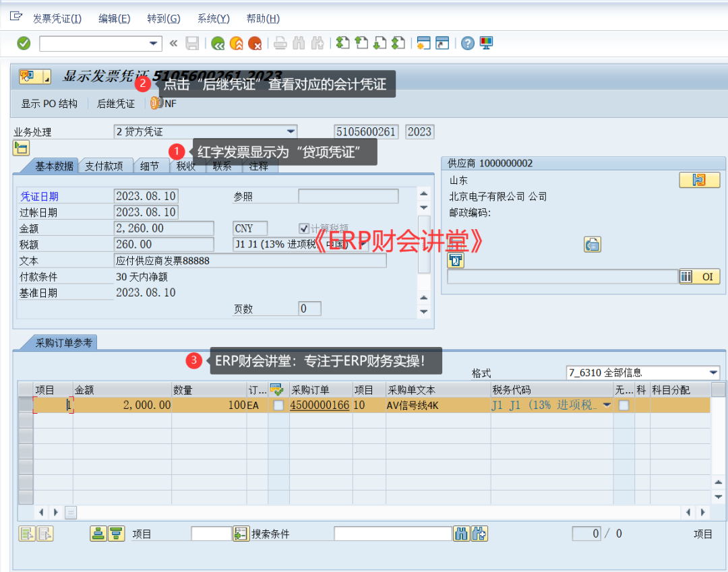728x572 pixels.
Task: Expand the 税务代码 dropdown in item row
Action: coord(607,406)
